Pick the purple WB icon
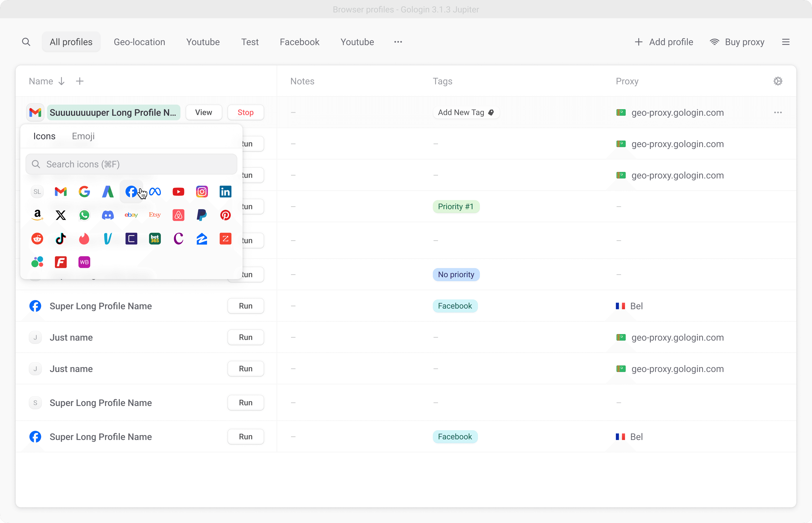 (x=84, y=262)
